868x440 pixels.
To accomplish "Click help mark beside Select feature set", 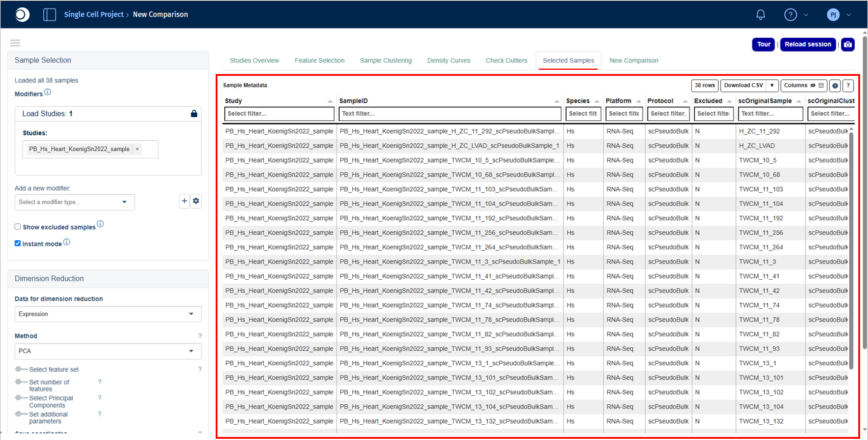I will pyautogui.click(x=200, y=369).
